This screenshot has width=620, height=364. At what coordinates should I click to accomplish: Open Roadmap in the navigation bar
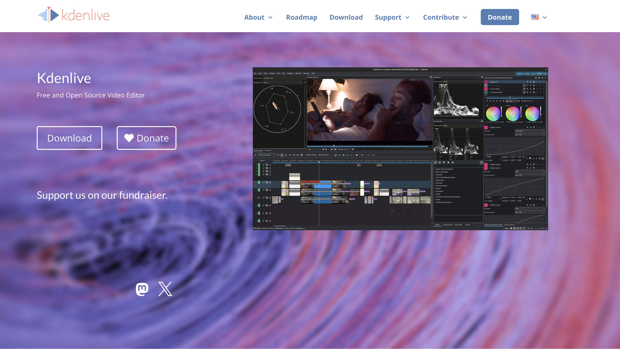coord(302,17)
